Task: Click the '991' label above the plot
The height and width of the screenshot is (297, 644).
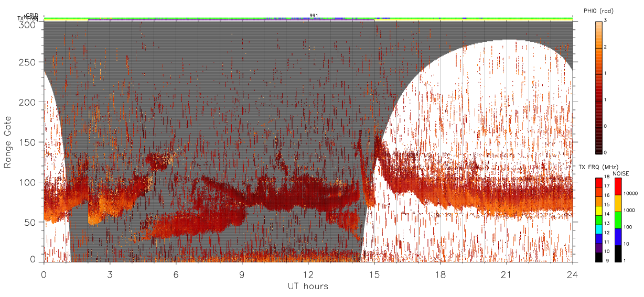Action: 314,16
